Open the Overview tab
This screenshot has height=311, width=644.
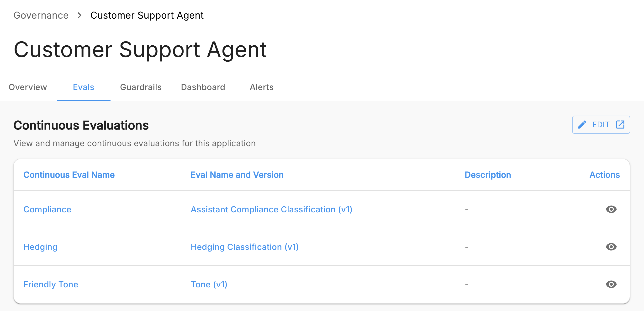tap(28, 87)
